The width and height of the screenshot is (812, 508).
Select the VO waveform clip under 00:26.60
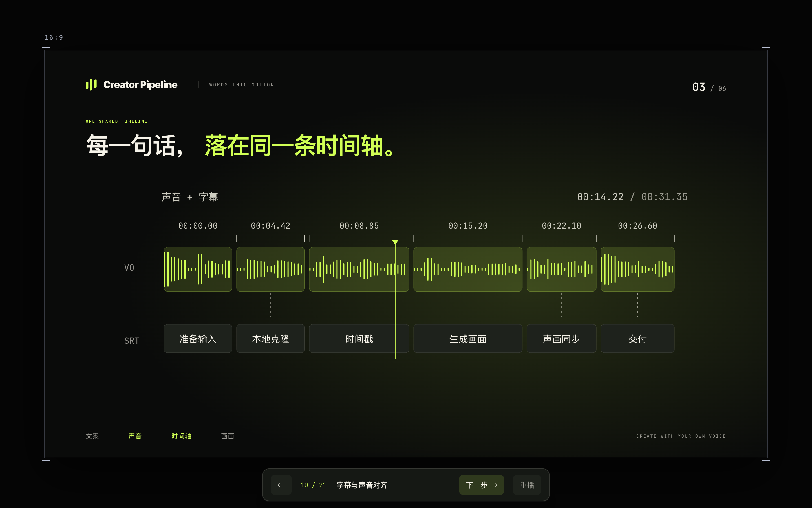(x=637, y=269)
